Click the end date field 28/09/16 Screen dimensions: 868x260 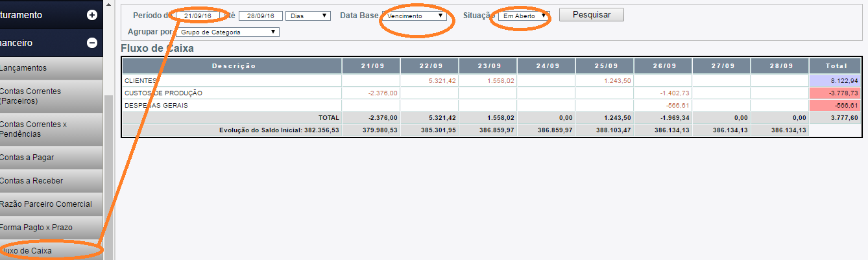(260, 16)
